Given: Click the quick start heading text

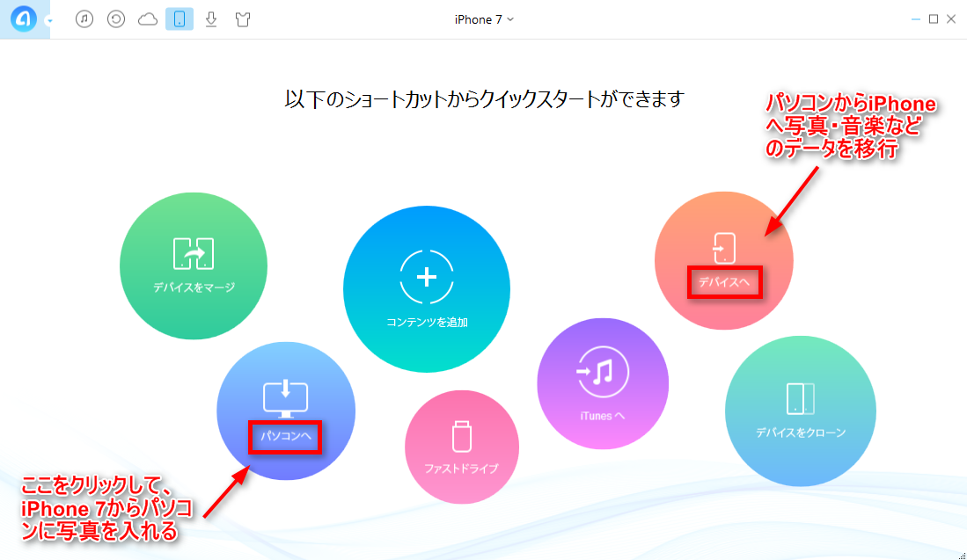Looking at the screenshot, I should [484, 99].
